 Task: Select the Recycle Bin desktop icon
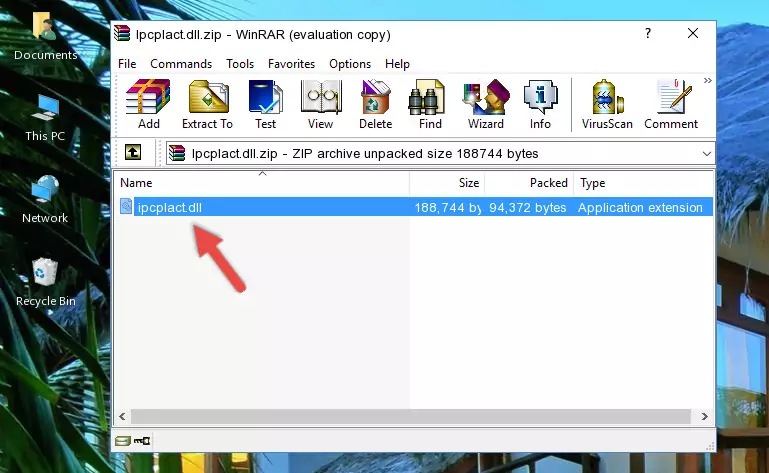pyautogui.click(x=46, y=283)
